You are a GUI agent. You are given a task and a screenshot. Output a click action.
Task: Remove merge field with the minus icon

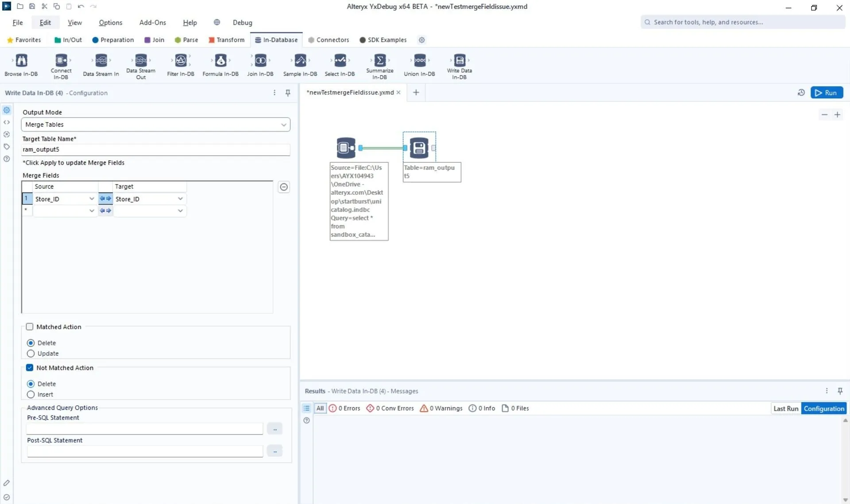coord(284,187)
